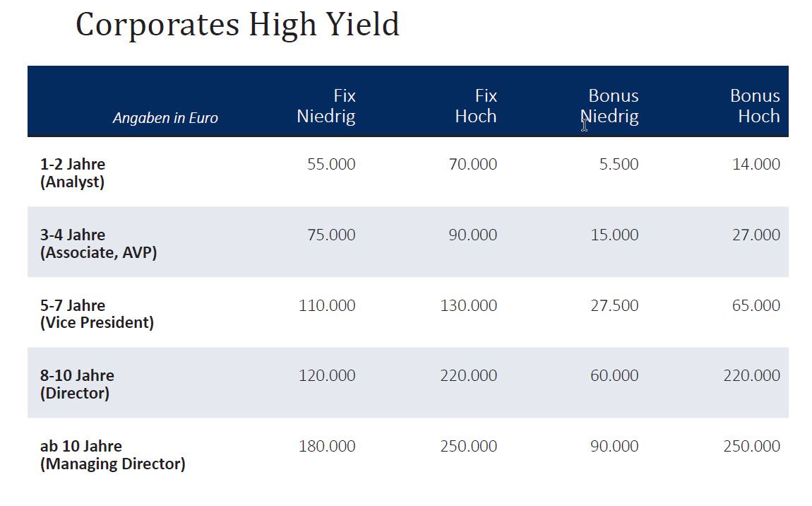
Task: Click the "Corporates High Yield" title
Action: pos(237,25)
